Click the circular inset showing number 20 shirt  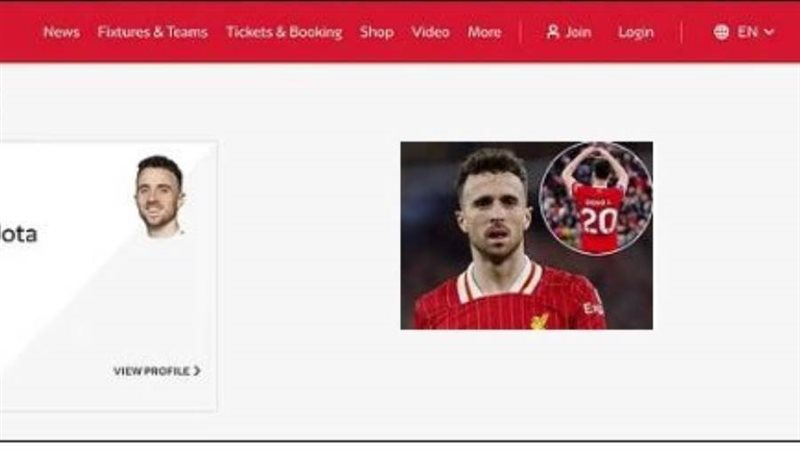click(595, 199)
